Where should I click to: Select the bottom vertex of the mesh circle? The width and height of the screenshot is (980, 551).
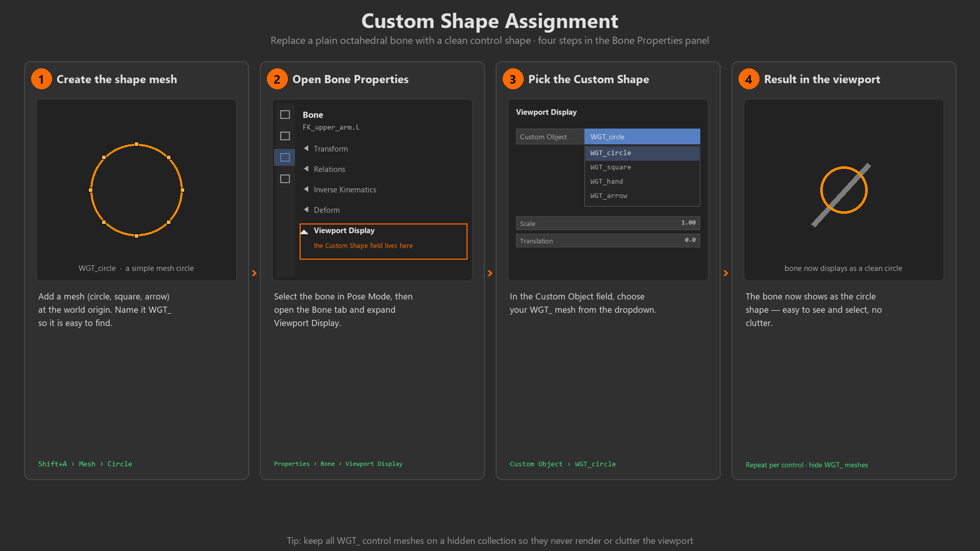(x=136, y=236)
